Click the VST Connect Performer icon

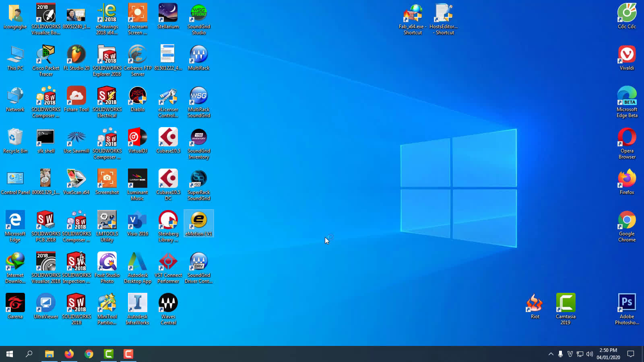click(168, 268)
